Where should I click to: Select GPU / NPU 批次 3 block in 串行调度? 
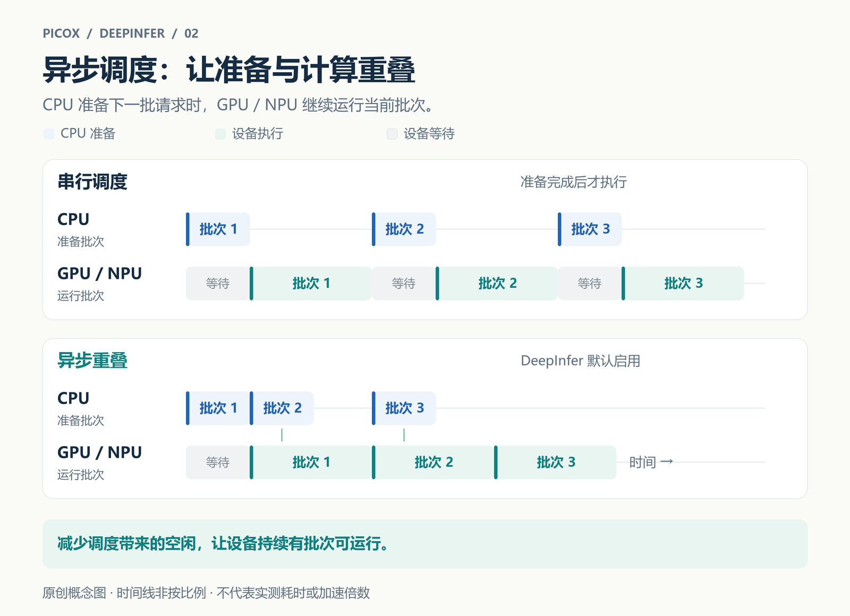[x=683, y=284]
